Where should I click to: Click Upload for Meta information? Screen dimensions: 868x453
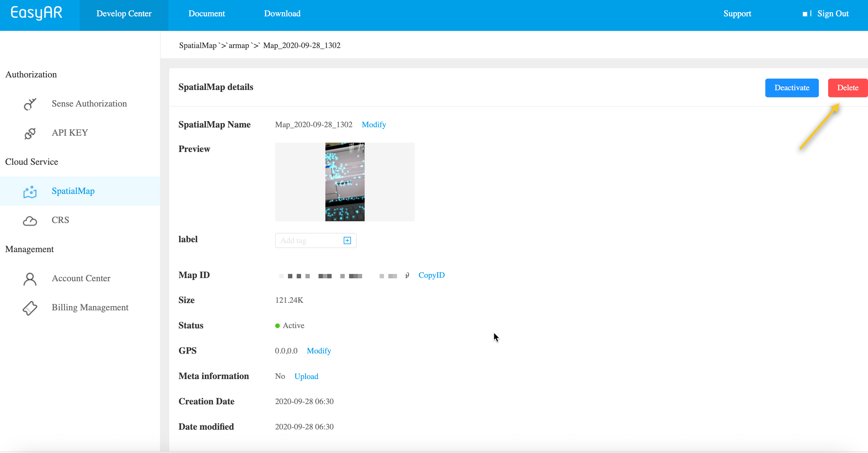(x=306, y=376)
